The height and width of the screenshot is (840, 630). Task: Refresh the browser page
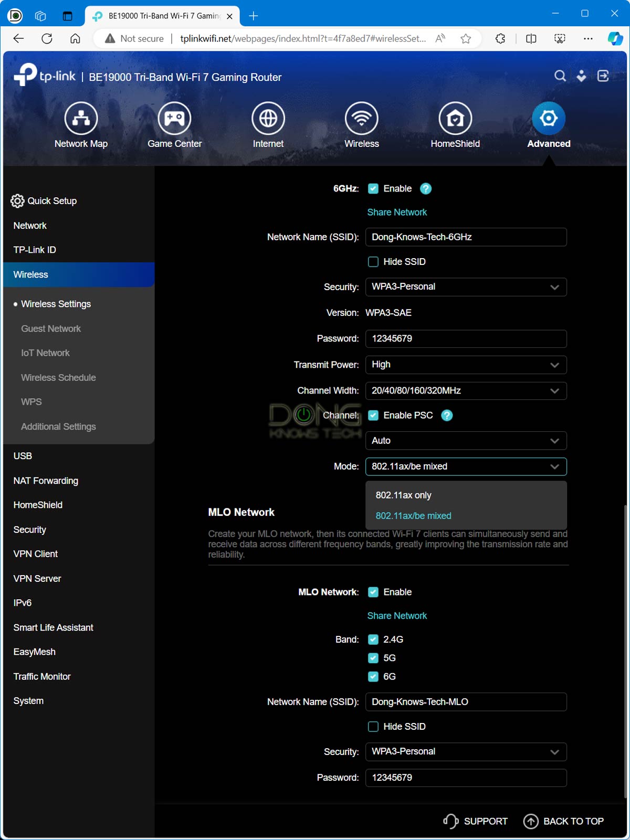[x=47, y=38]
